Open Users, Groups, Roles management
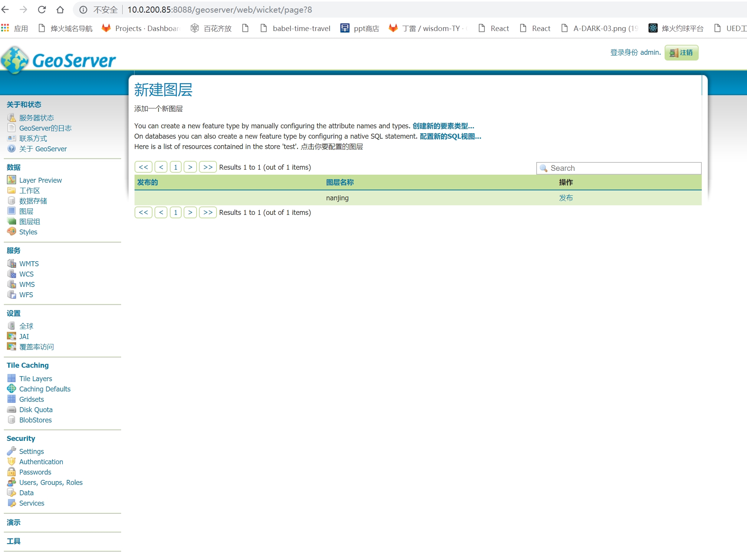 pos(51,482)
